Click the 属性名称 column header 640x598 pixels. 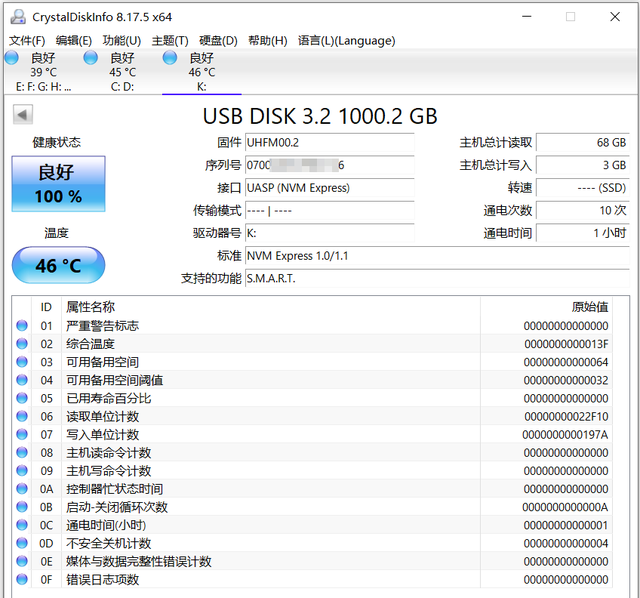271,307
